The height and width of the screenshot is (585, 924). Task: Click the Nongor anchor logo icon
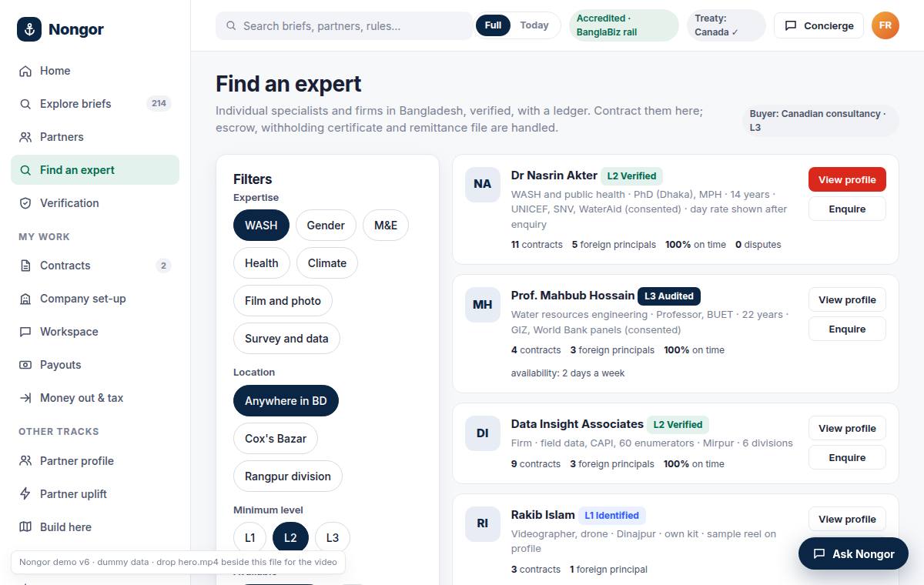coord(29,29)
